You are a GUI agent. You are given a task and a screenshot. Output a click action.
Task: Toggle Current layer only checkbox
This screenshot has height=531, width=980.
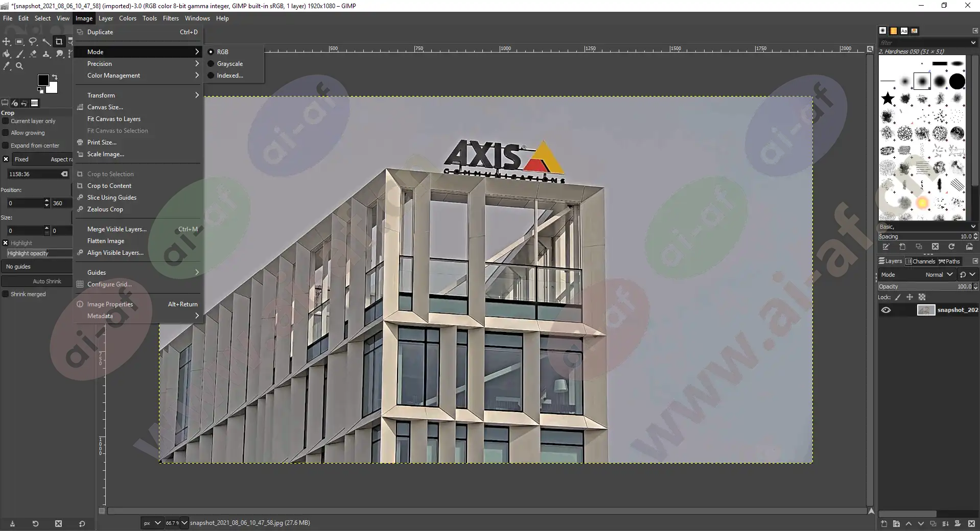[6, 121]
